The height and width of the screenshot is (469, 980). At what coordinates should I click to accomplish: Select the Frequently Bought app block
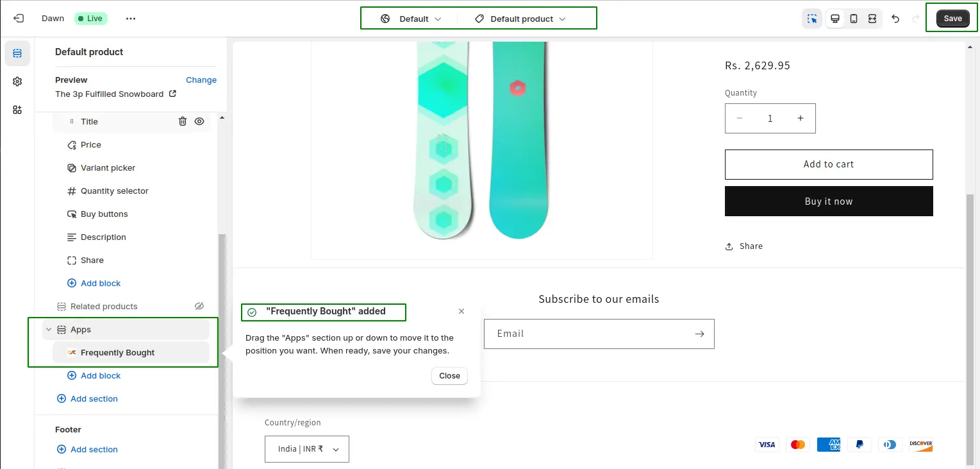[117, 352]
